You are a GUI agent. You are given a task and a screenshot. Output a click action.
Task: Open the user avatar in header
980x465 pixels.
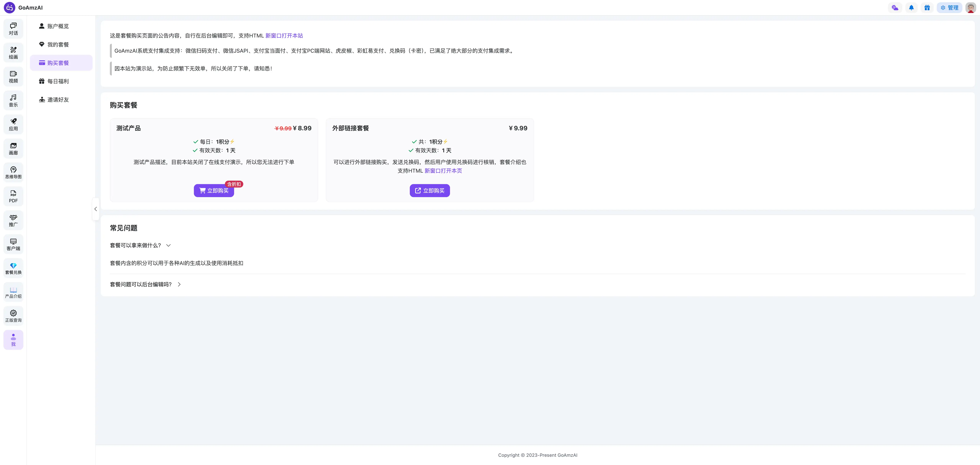(x=970, y=8)
